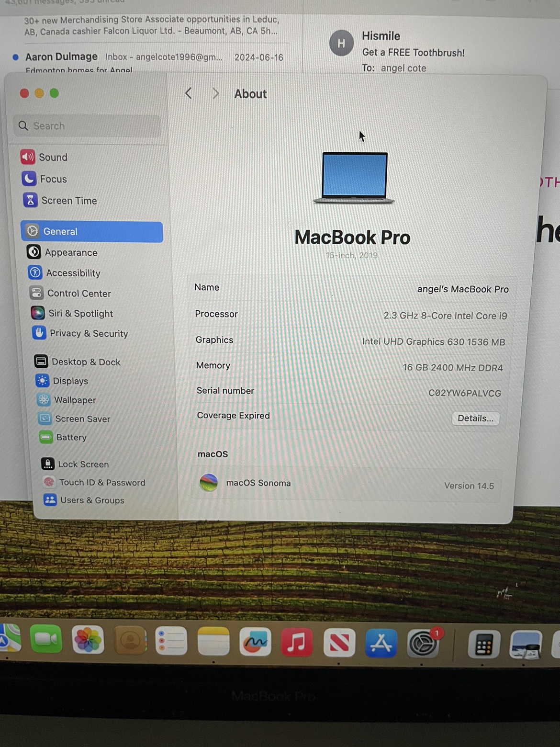Open Displays settings

click(x=62, y=381)
